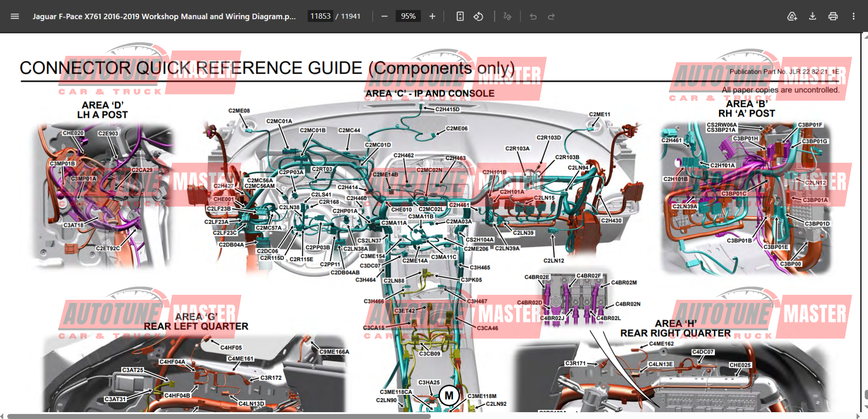Click connector label C2H461 in Area B
This screenshot has width=868, height=419.
coord(671,140)
